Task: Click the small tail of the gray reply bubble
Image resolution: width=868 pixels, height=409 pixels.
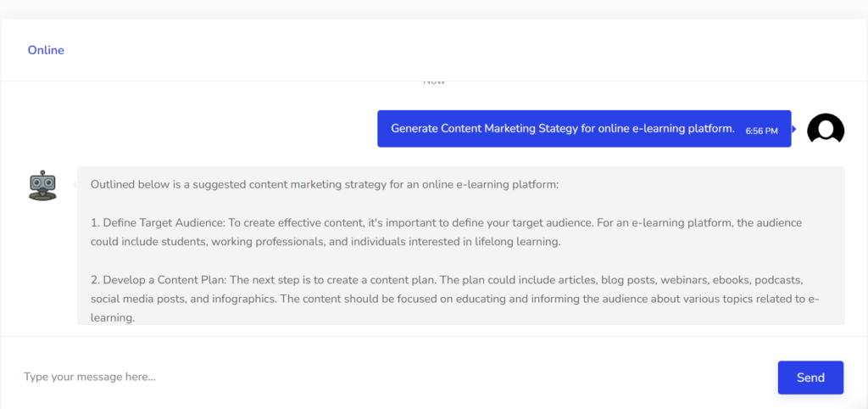Action: pyautogui.click(x=75, y=184)
